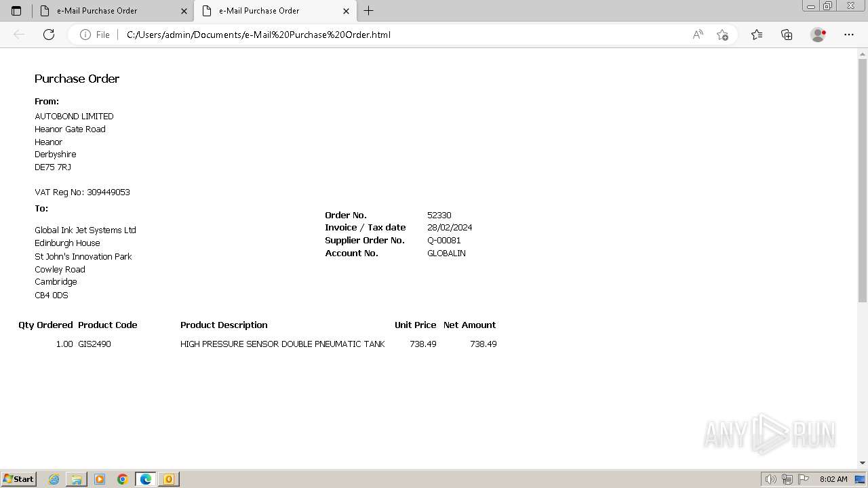
Task: Click scrollbar down arrow
Action: click(x=863, y=463)
